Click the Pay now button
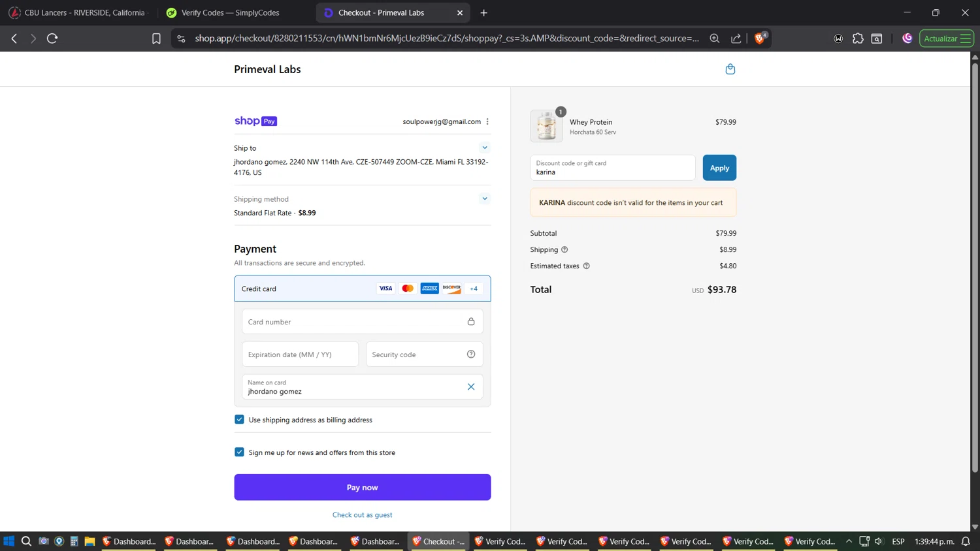The height and width of the screenshot is (551, 980). click(363, 487)
